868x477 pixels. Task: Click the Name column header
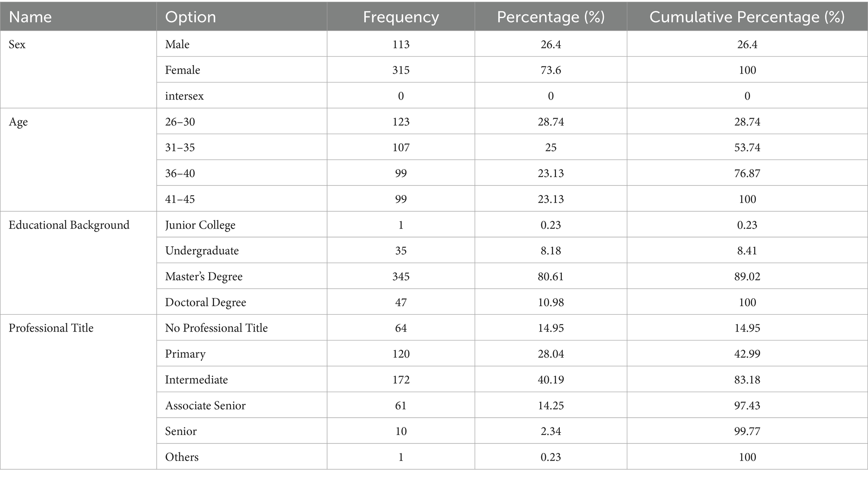click(30, 17)
